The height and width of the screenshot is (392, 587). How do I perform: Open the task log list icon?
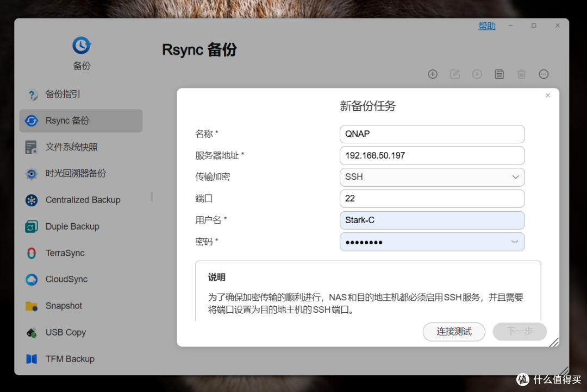click(x=499, y=74)
